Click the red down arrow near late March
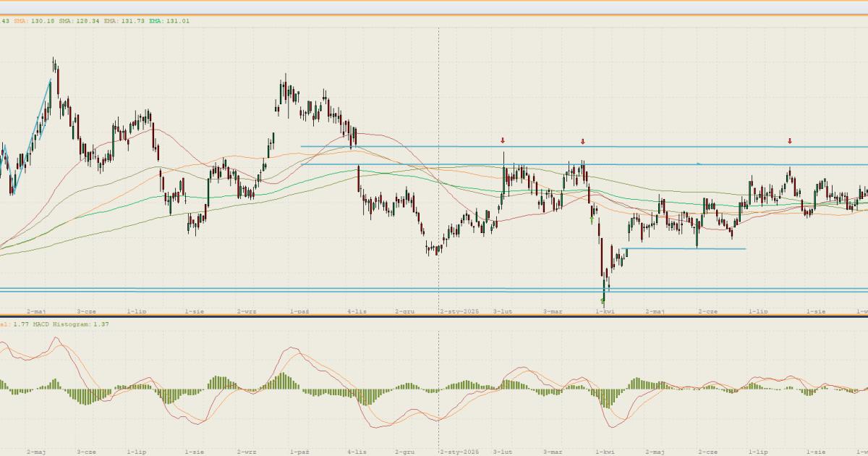This screenshot has width=868, height=456. click(582, 141)
